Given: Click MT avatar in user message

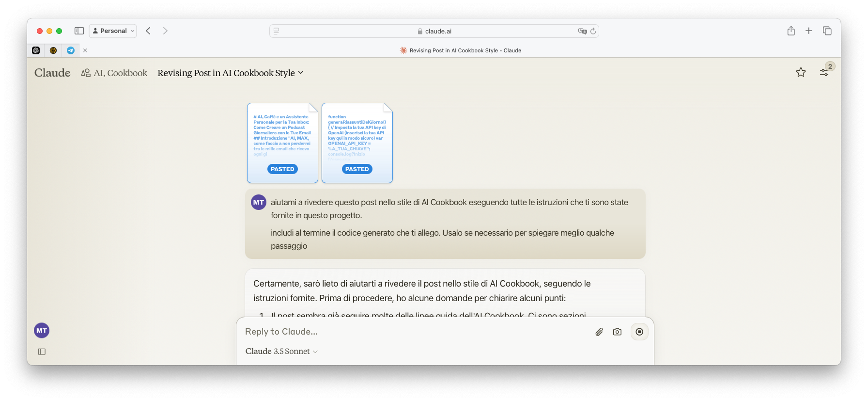Looking at the screenshot, I should point(259,202).
